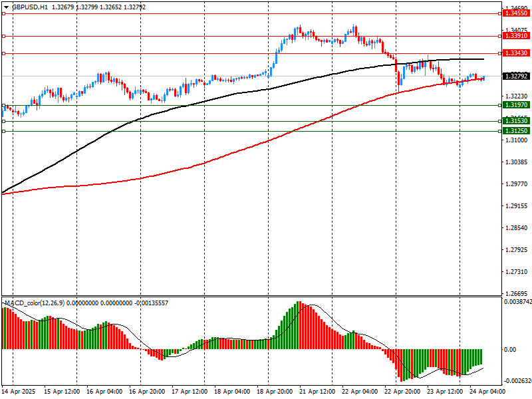Viewport: 532px width, 399px height.
Task: Click the left handle of the 1.34550 line
Action: click(x=3, y=13)
